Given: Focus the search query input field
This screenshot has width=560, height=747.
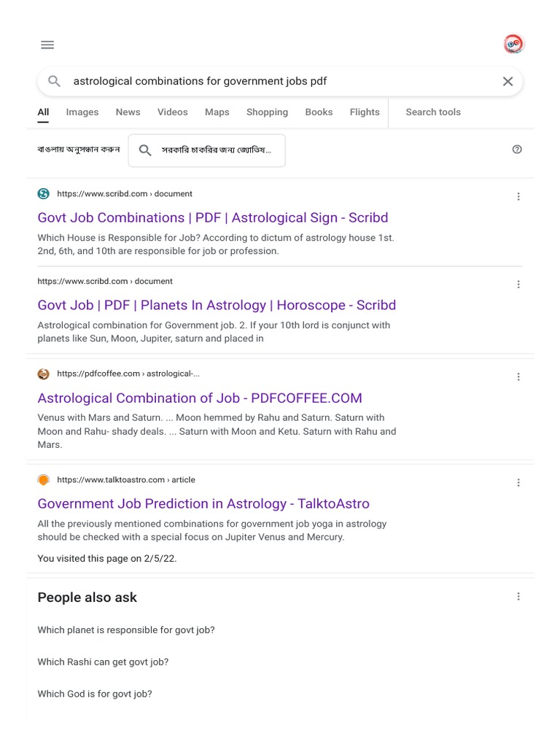Looking at the screenshot, I should [277, 81].
